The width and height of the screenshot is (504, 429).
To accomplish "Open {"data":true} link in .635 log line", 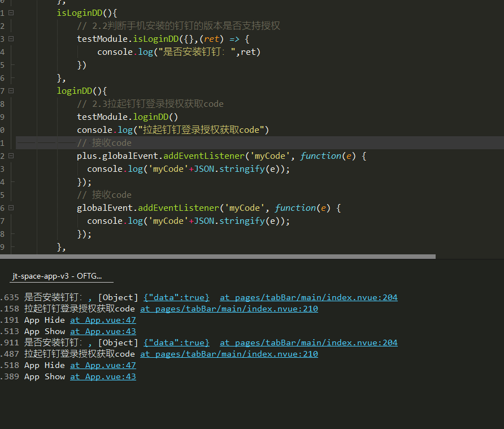I will [176, 297].
